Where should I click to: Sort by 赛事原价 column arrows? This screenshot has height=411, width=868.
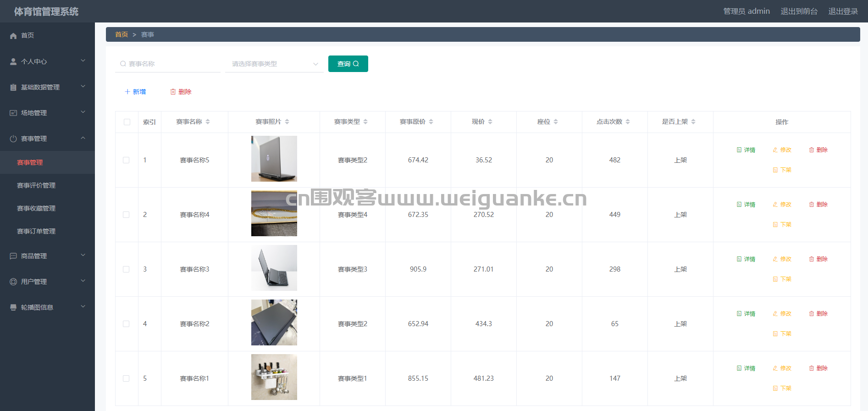[x=431, y=122]
